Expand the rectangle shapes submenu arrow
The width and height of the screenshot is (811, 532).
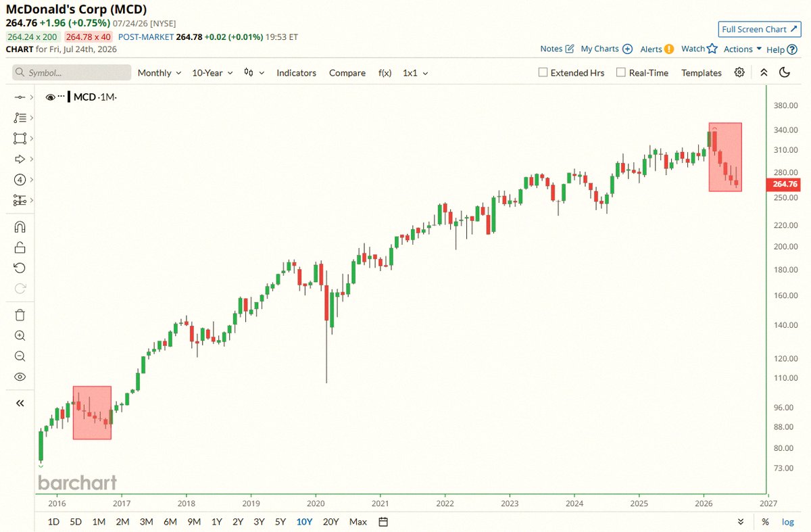(32, 139)
